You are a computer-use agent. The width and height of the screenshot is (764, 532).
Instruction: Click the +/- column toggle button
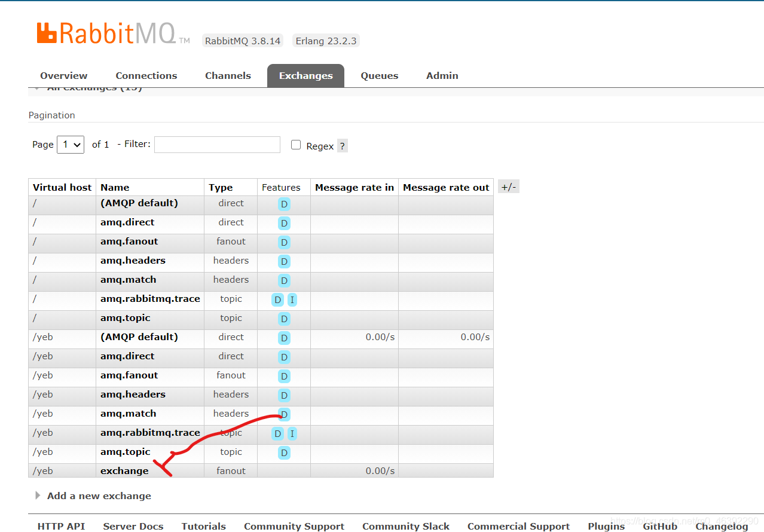tap(508, 187)
